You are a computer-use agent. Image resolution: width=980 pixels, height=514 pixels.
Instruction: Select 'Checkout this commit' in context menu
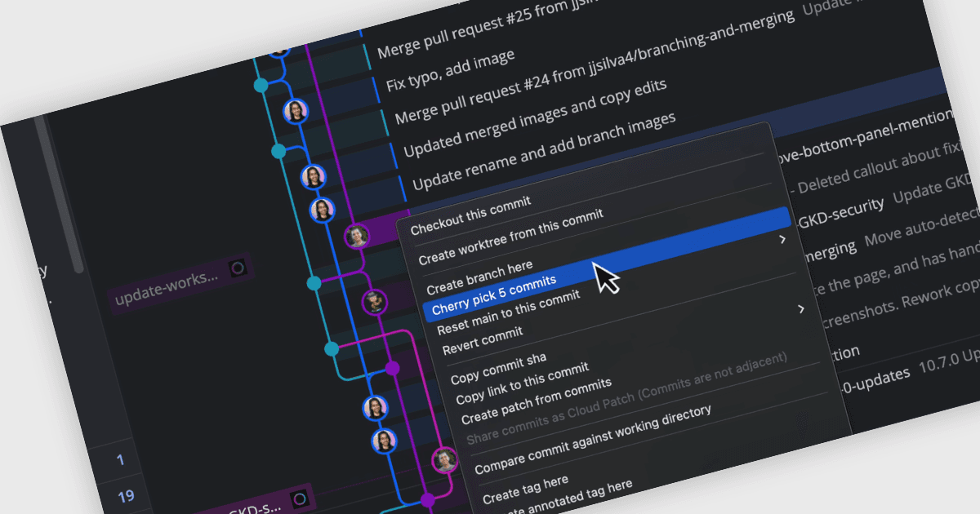click(x=470, y=215)
